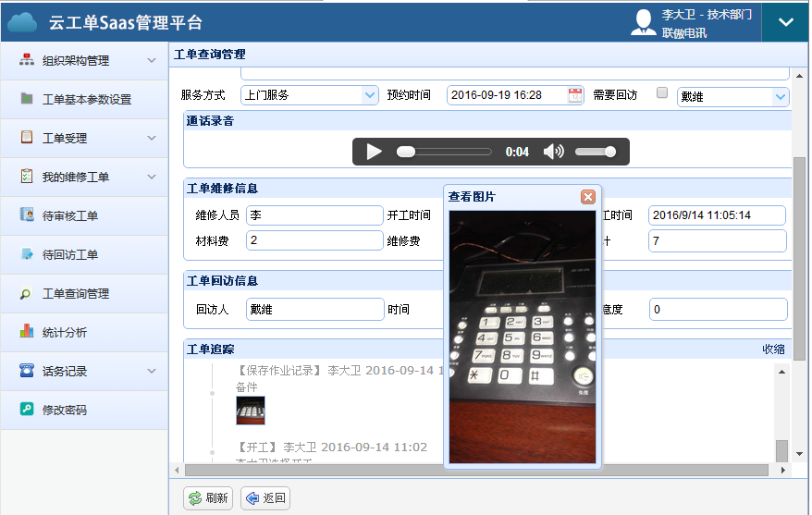Open 待审核工单 in the sidebar
The width and height of the screenshot is (812, 515).
coord(69,215)
